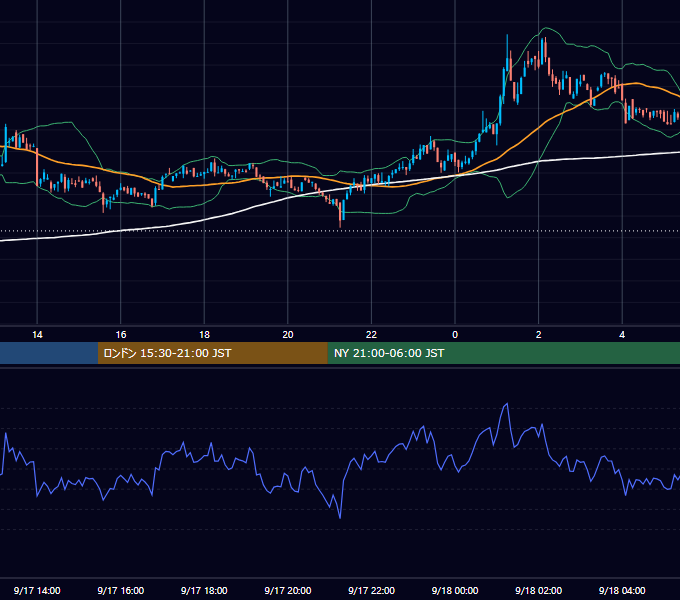Click the 9/17 14:00 date label
The height and width of the screenshot is (600, 680).
(x=37, y=590)
